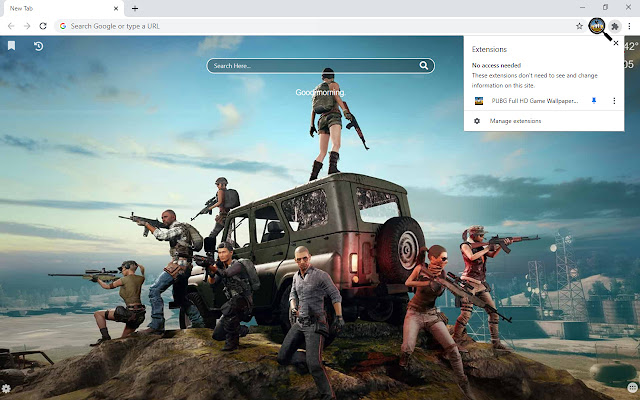Reload the page
The height and width of the screenshot is (400, 640).
(43, 26)
